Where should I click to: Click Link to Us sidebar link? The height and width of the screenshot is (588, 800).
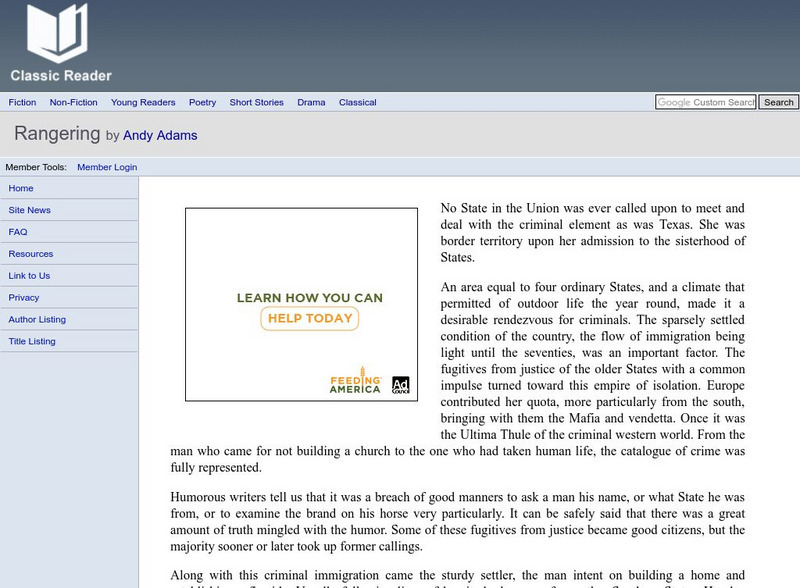click(29, 276)
